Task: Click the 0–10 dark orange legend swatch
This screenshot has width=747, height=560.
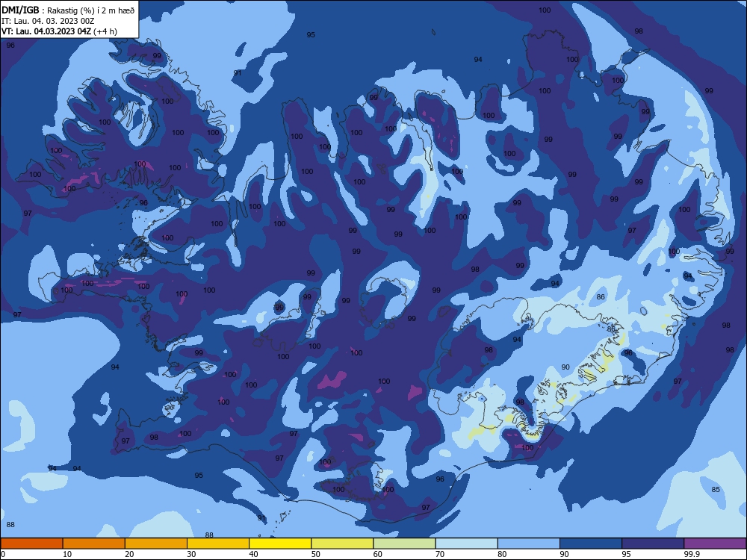Action: click(31, 544)
